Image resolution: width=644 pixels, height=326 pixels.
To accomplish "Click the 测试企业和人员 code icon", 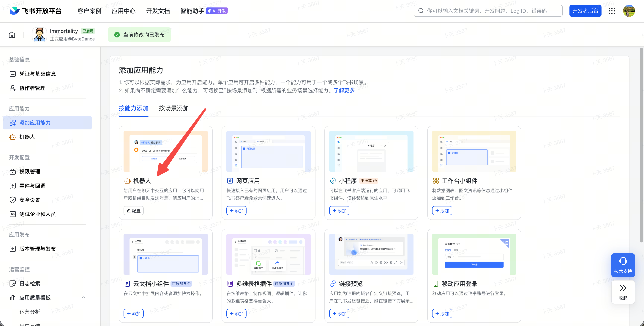I will click(12, 214).
